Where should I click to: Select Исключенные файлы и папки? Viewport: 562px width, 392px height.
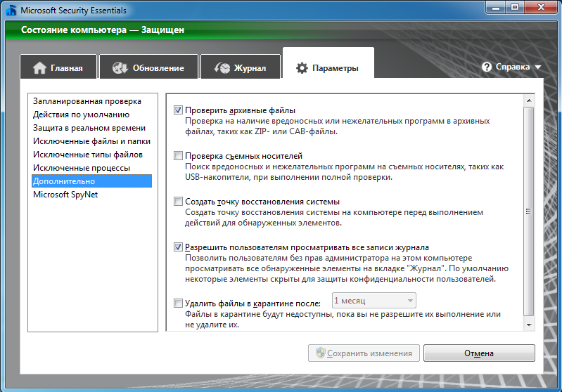click(x=91, y=141)
